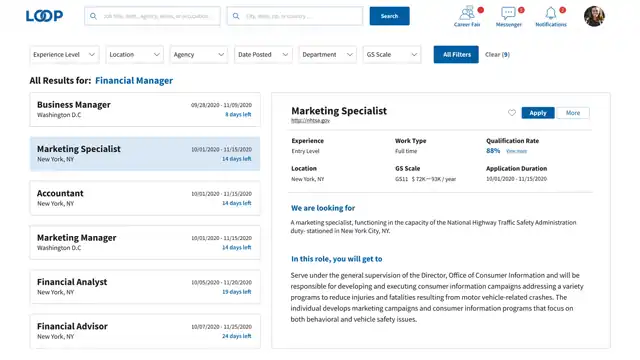Select the Marketing Manager job card
Screen dimensions: 640x360
[x=145, y=242]
